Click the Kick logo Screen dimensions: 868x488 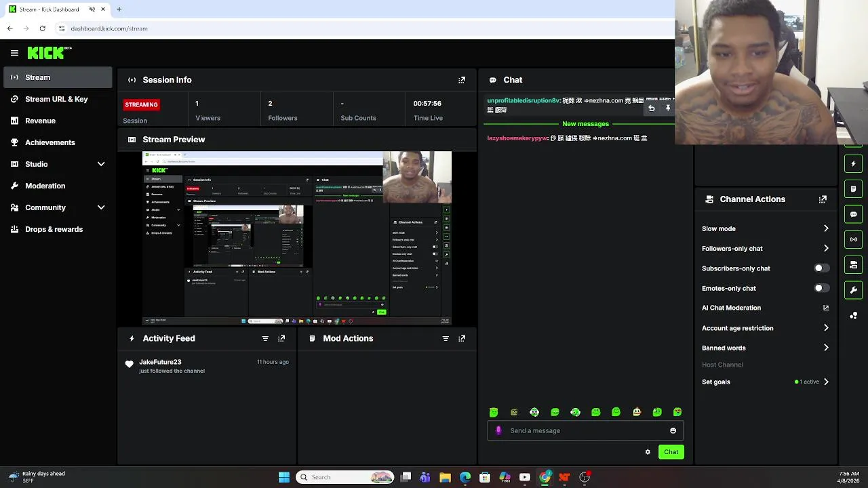click(49, 53)
